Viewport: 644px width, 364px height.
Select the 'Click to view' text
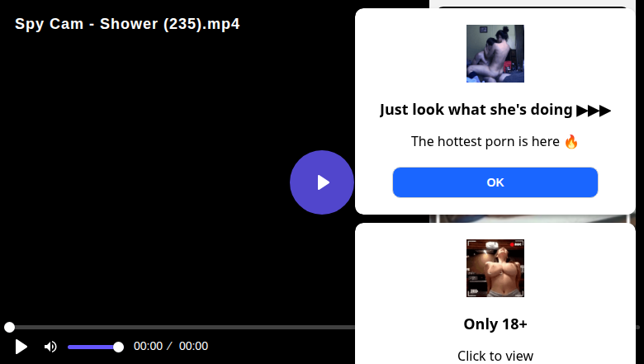[495, 356]
